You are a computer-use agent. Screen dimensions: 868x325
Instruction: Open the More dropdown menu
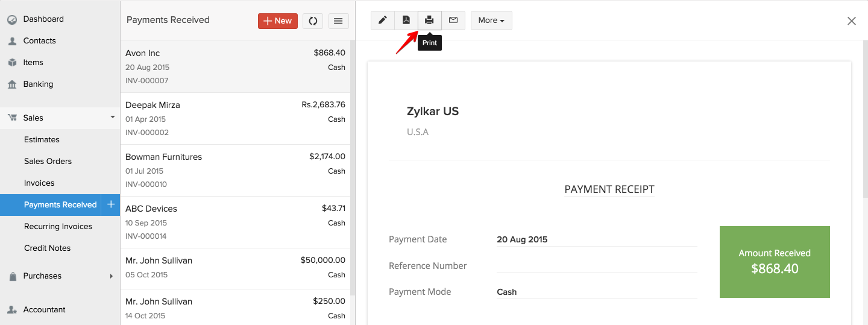tap(491, 21)
